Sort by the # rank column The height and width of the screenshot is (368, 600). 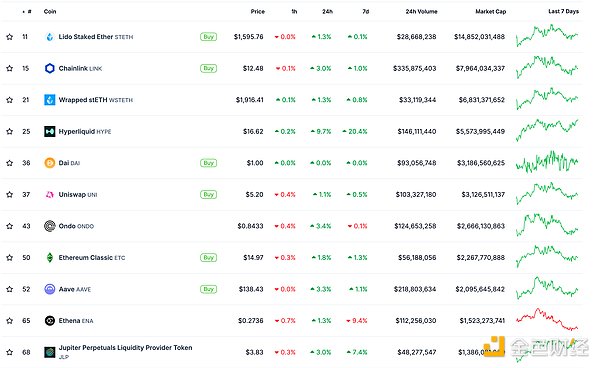pyautogui.click(x=28, y=11)
